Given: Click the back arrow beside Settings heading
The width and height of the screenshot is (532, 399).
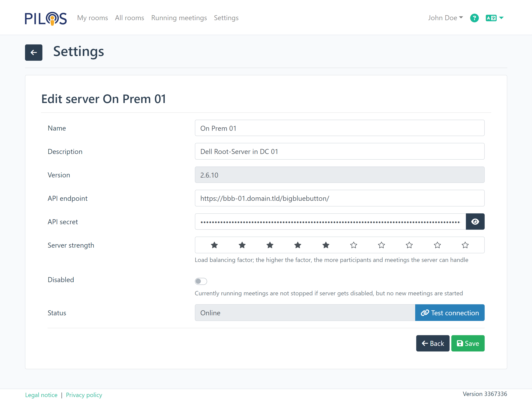Looking at the screenshot, I should [x=33, y=52].
